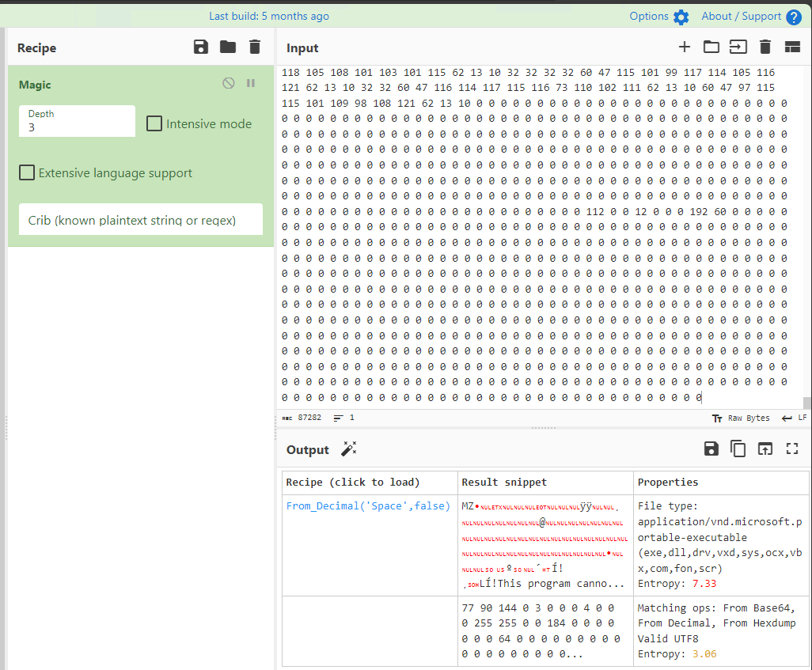
Task: Disable the Magic operation with the ban icon
Action: (228, 83)
